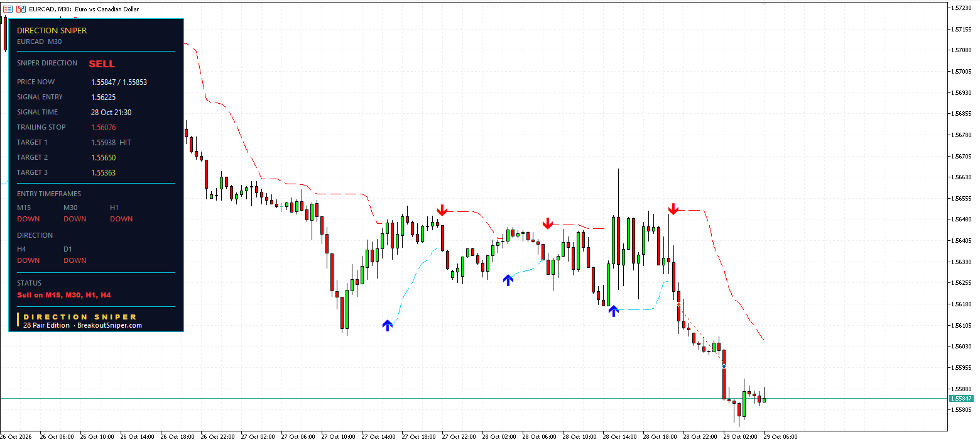Click the DOWN status under H4
This screenshot has height=444, width=980.
[x=28, y=260]
